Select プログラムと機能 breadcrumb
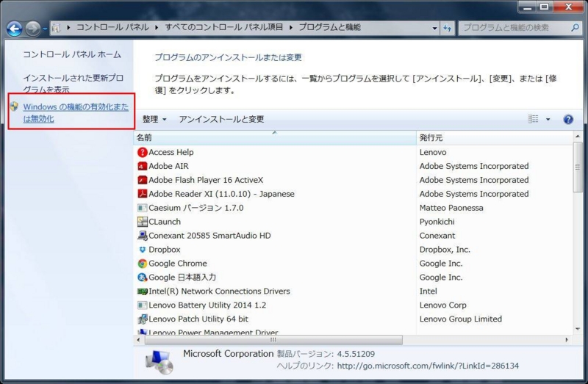The image size is (588, 384). pyautogui.click(x=329, y=27)
